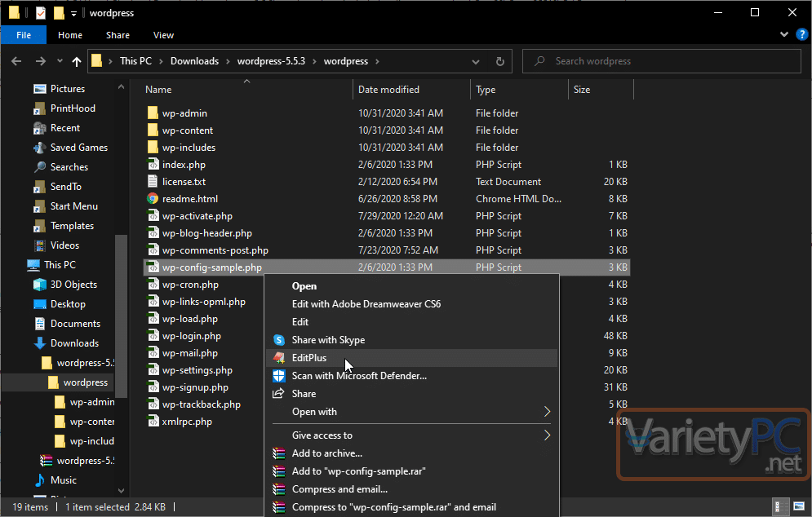
Task: Expand the Open with submenu arrow
Action: click(x=547, y=412)
